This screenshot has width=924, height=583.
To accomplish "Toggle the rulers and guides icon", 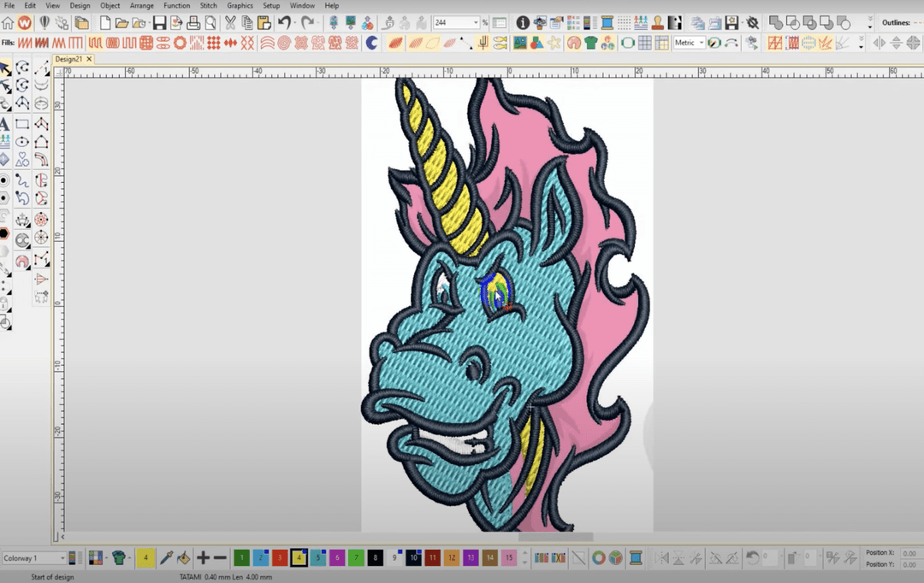I will (x=661, y=43).
